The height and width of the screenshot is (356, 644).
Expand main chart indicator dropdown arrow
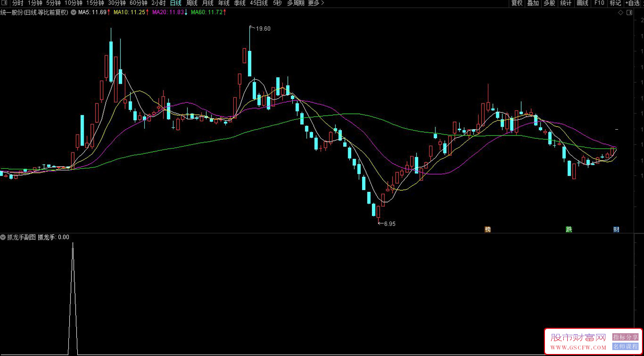[x=74, y=12]
